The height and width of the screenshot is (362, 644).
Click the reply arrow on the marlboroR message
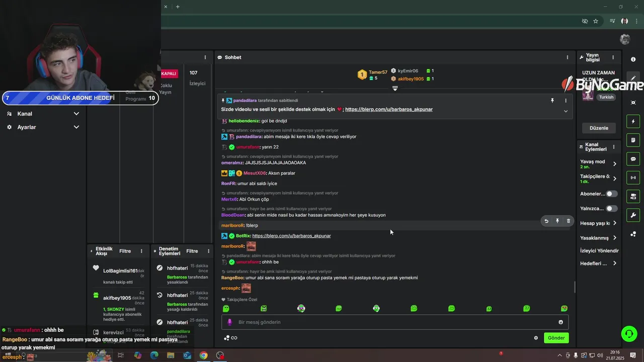(x=546, y=221)
